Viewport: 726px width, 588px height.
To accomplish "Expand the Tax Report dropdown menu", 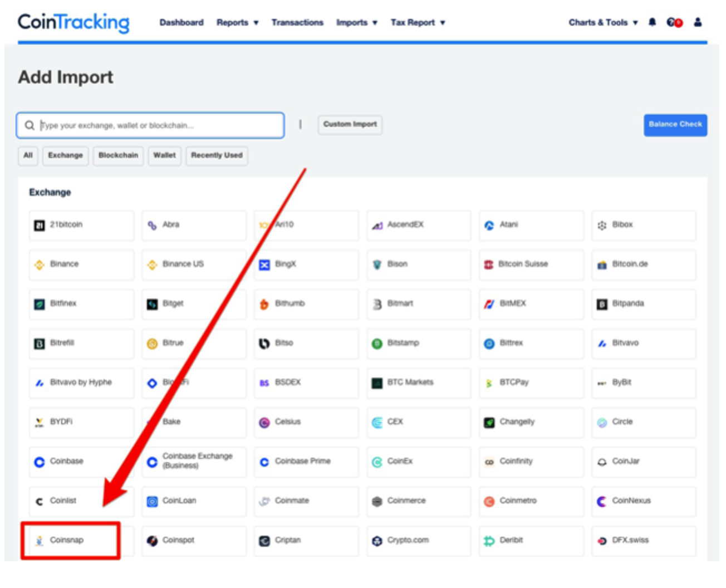I will coord(418,22).
